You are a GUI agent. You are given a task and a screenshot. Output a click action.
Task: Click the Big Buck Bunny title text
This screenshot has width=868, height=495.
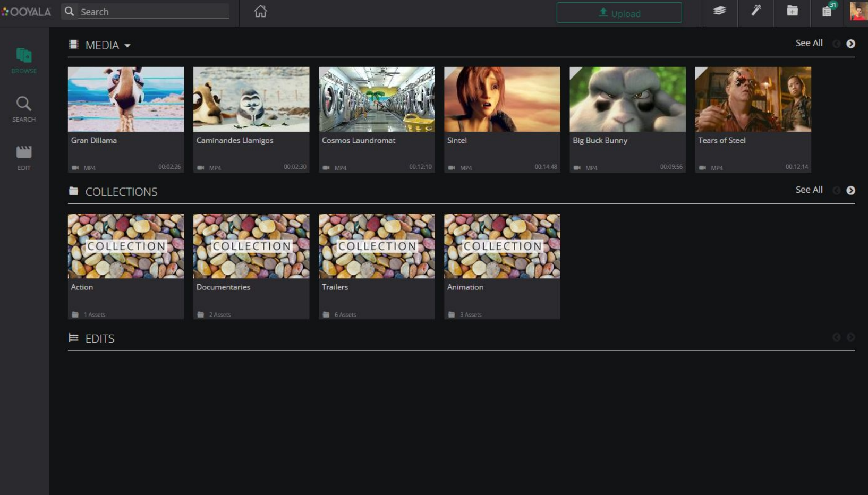600,140
